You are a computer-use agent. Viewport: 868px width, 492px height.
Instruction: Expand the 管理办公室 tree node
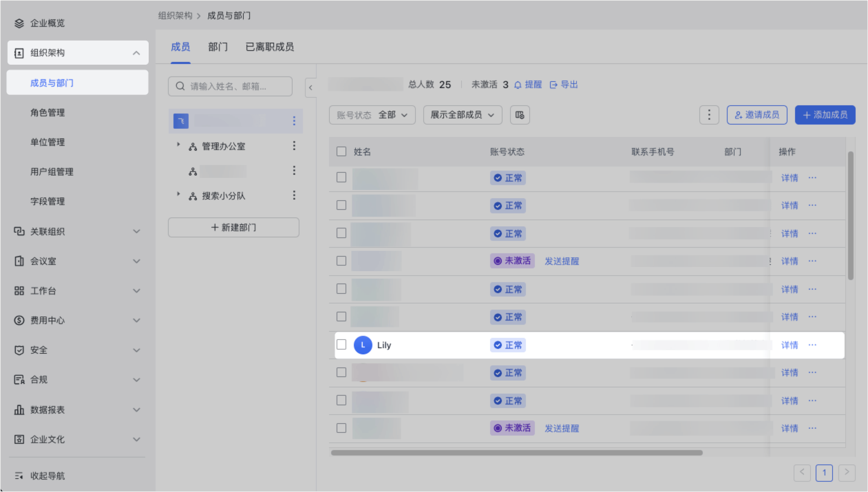point(178,145)
